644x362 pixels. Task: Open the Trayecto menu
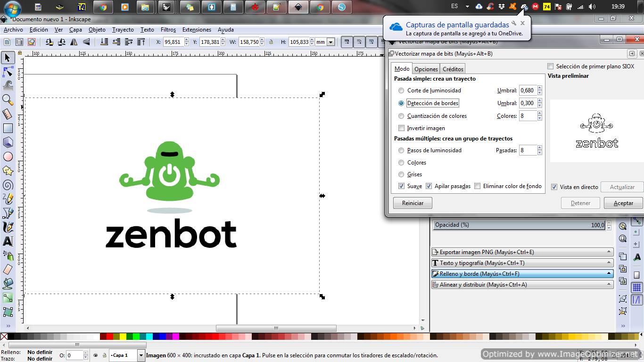click(x=123, y=30)
